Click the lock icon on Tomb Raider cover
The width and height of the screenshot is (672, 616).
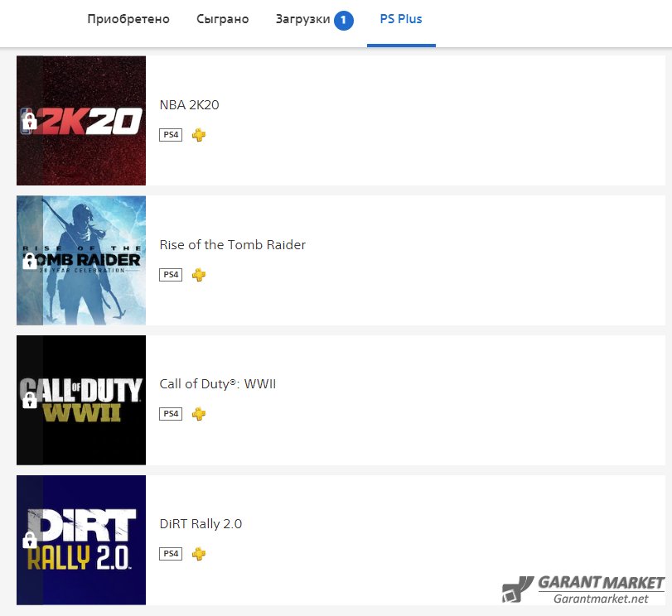point(30,261)
